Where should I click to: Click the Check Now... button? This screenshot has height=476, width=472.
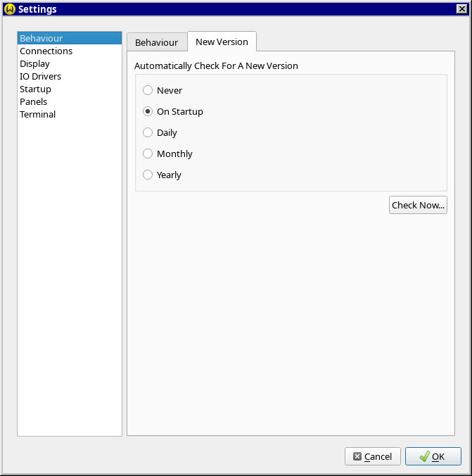click(x=418, y=205)
